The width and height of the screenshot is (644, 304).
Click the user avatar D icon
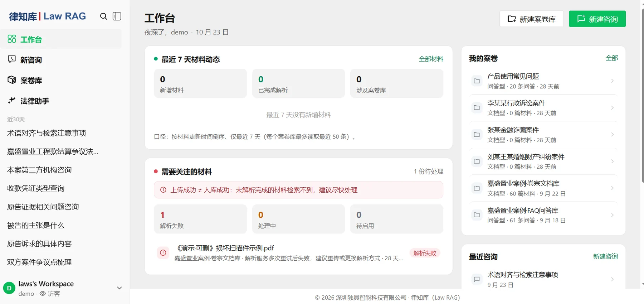point(9,288)
